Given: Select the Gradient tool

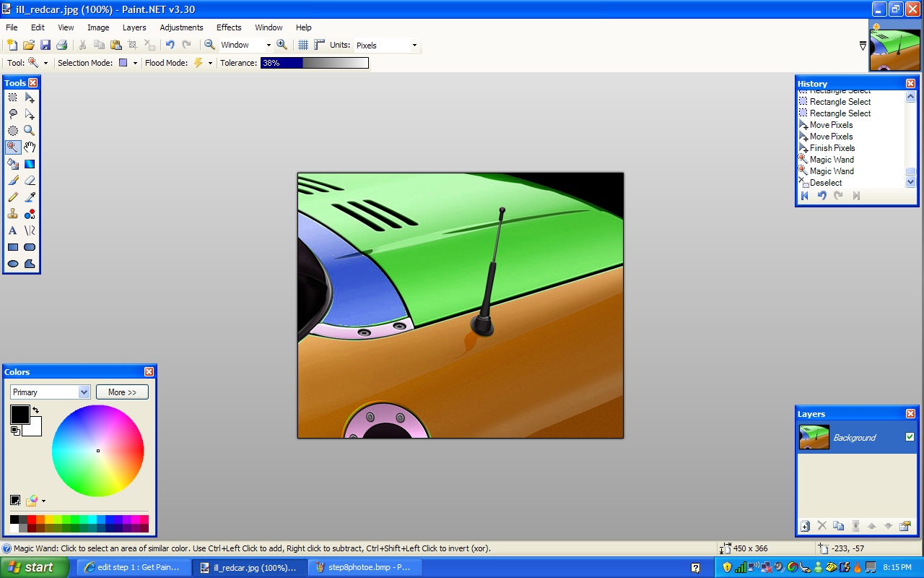Looking at the screenshot, I should (30, 163).
